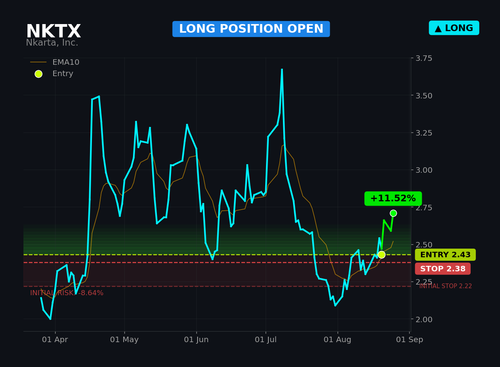Screen dimensions: 500x367
Task: Click the 01 Sep date label
Action: (409, 340)
